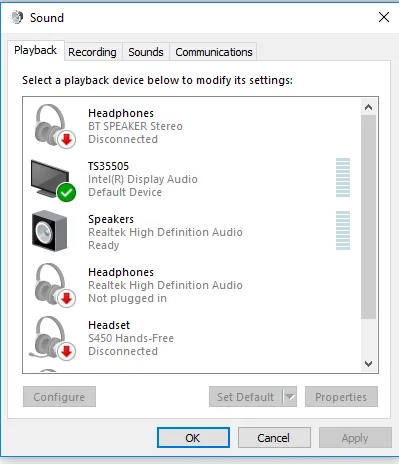Click the Realtek Headphones not plugged in icon

pyautogui.click(x=54, y=285)
